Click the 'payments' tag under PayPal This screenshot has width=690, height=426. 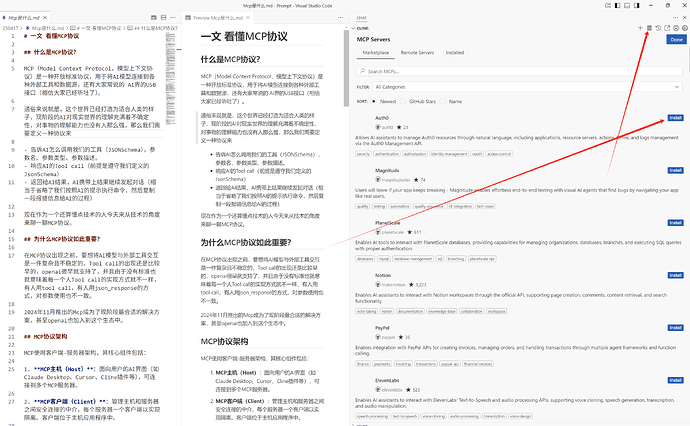pos(382,364)
